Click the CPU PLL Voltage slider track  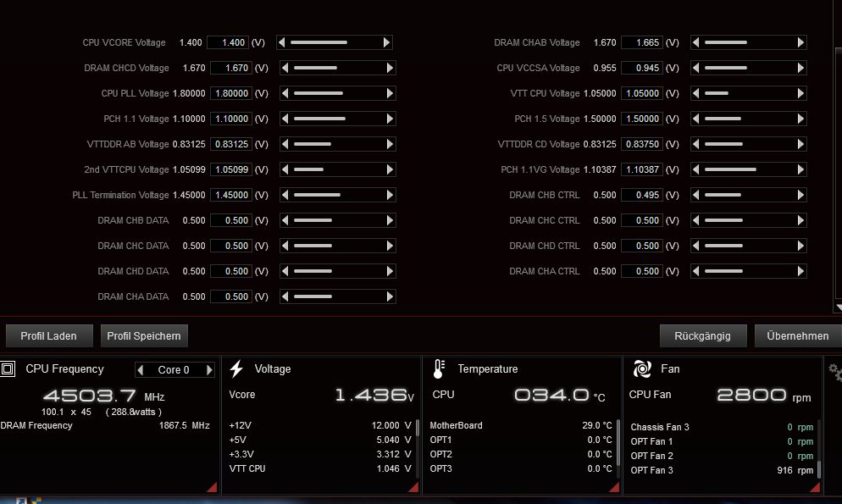(337, 93)
